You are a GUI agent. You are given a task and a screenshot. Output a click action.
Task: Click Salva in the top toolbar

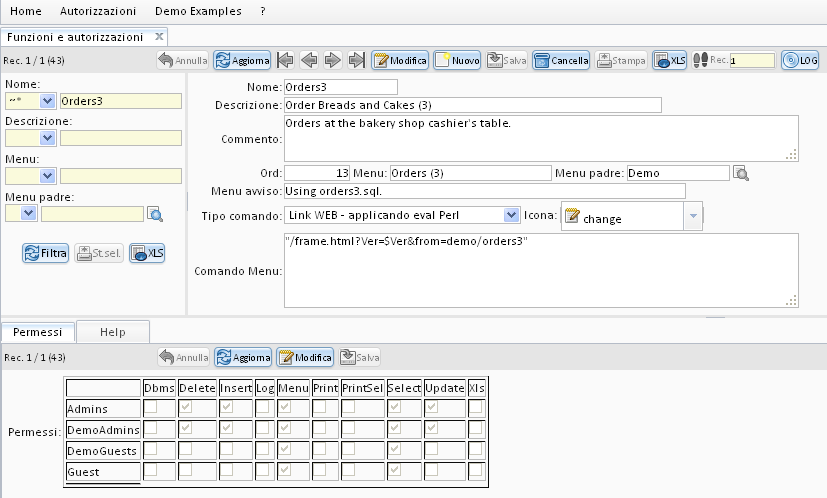[506, 60]
